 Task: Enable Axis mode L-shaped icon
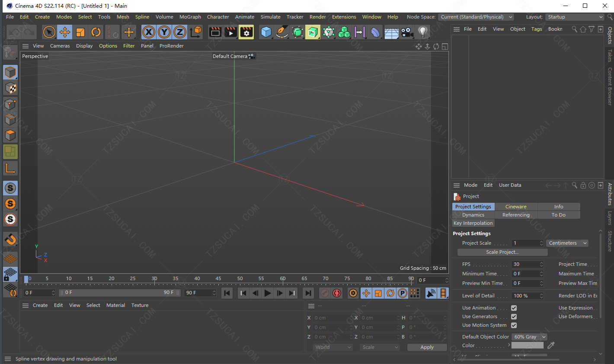10,168
